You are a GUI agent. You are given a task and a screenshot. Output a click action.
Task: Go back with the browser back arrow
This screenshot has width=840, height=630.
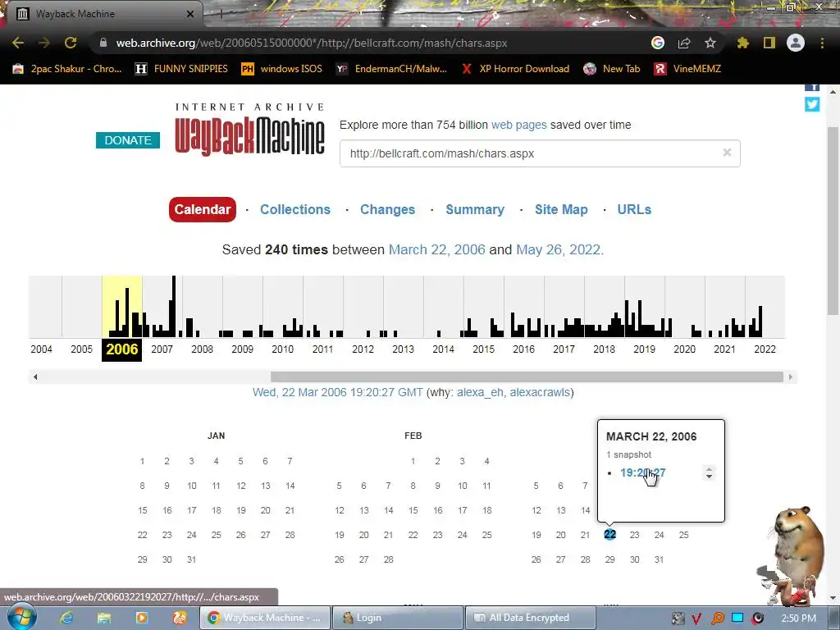point(18,43)
